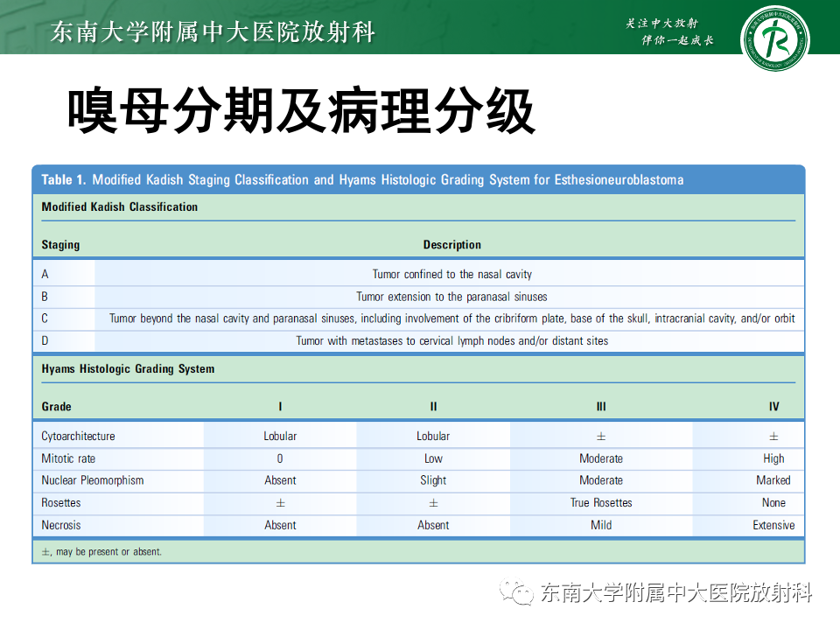The height and width of the screenshot is (630, 840).
Task: Click 'Tumor with metastases to cervical lymph nodes' text
Action: pos(452,340)
